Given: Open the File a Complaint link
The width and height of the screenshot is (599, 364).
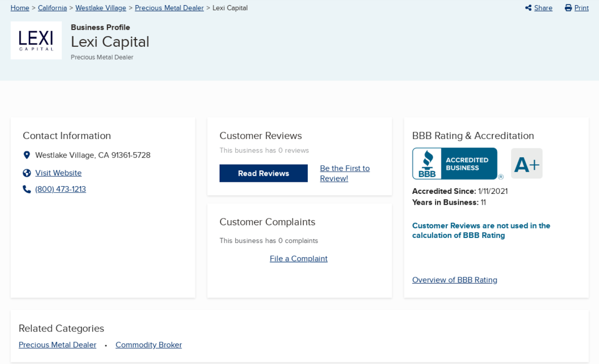Looking at the screenshot, I should pos(299,259).
